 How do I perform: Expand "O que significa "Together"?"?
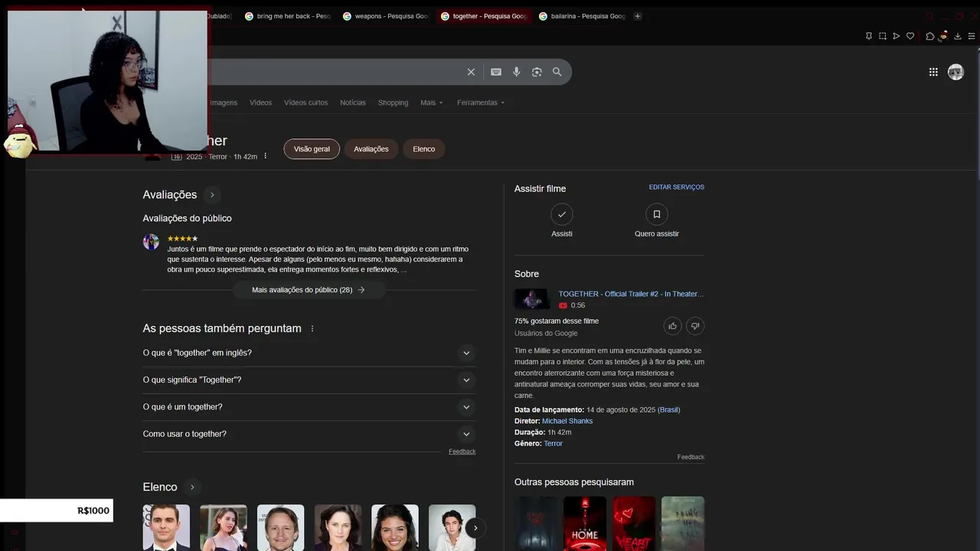point(309,380)
